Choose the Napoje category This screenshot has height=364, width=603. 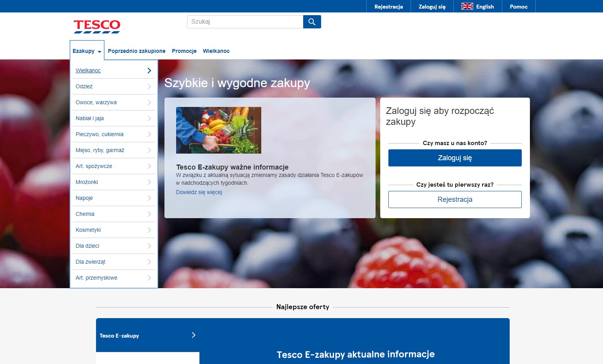point(84,198)
